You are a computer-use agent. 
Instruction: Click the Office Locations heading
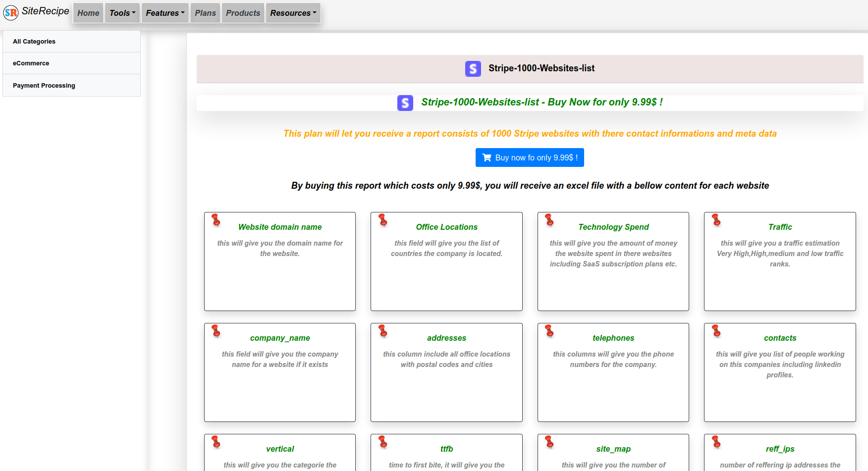[447, 227]
